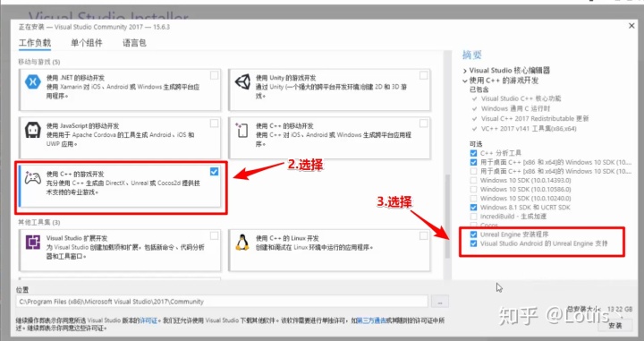The height and width of the screenshot is (341, 644).
Task: Click the location browse ellipsis button
Action: 440,302
